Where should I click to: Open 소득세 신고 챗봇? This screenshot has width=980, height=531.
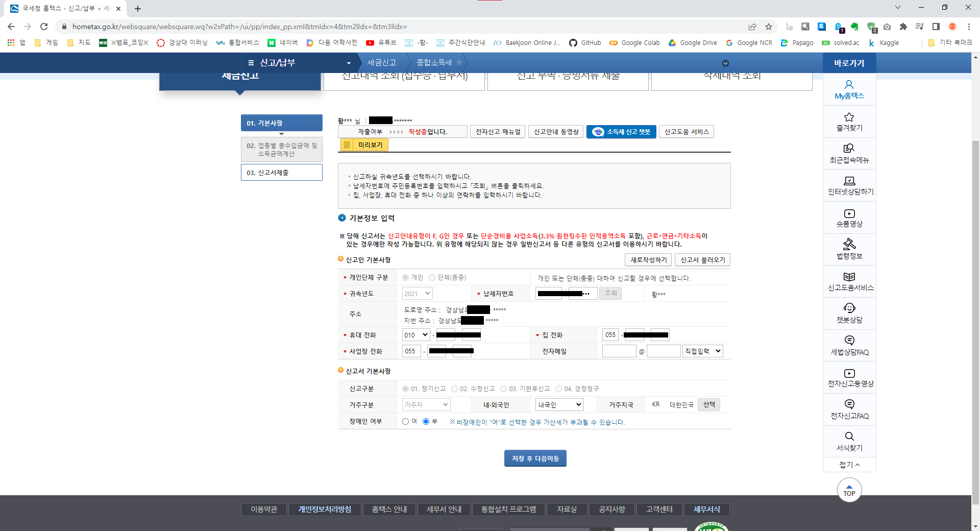click(621, 132)
